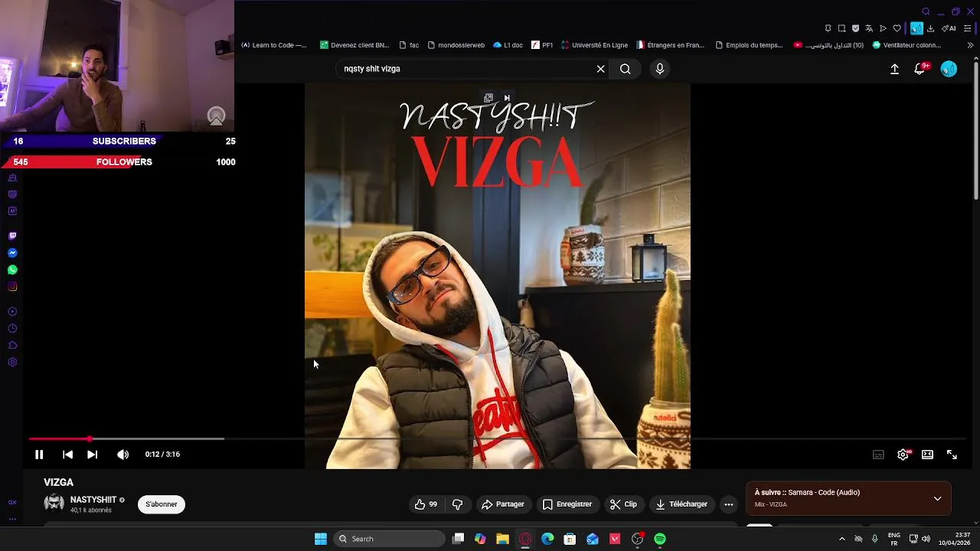Open Spotify from the taskbar
The image size is (980, 551).
(660, 539)
